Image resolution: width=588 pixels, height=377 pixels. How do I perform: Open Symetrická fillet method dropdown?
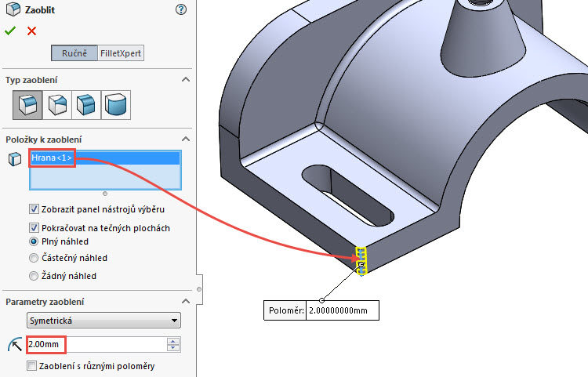pyautogui.click(x=103, y=321)
